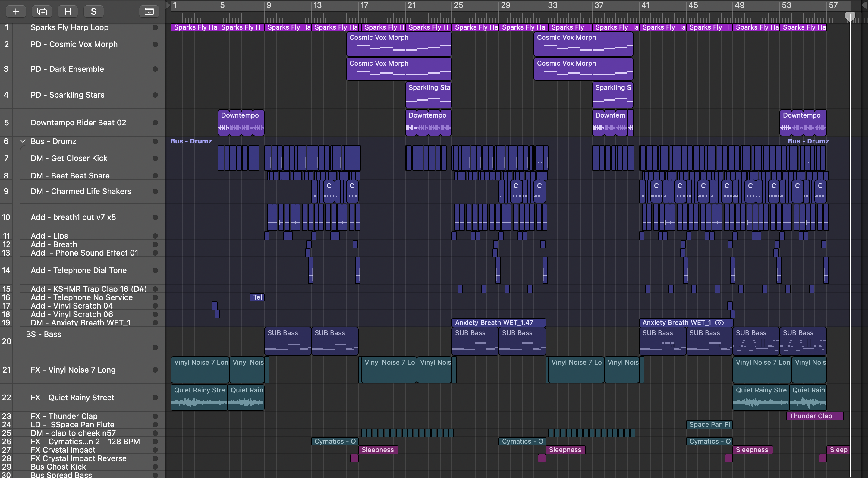
Task: Click the duplicate track icon
Action: (x=42, y=11)
